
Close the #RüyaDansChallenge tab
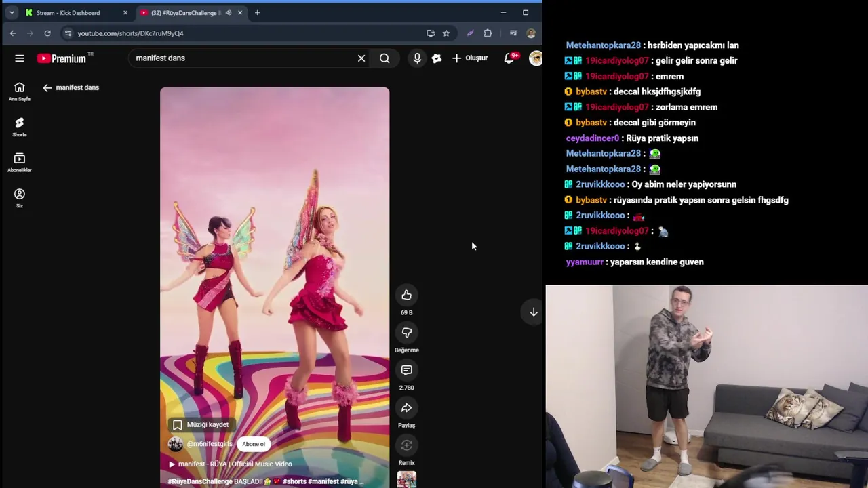(x=240, y=13)
